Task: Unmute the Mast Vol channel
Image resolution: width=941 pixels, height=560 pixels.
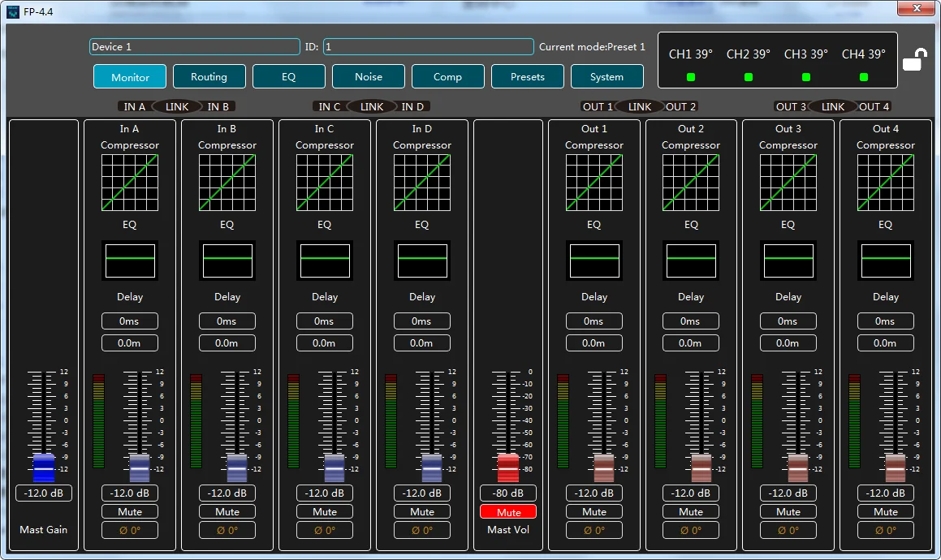Action: tap(508, 512)
